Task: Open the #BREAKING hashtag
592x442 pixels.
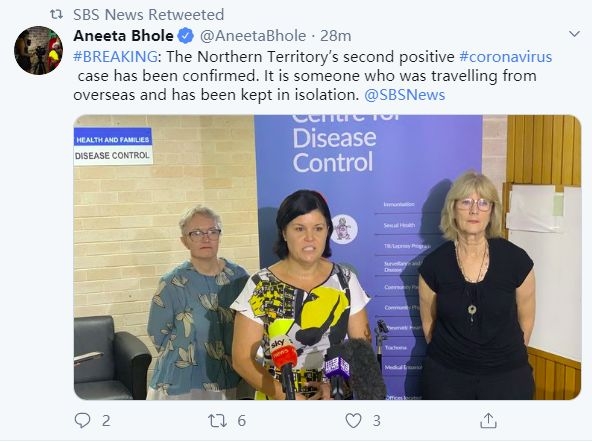Action: pos(115,57)
